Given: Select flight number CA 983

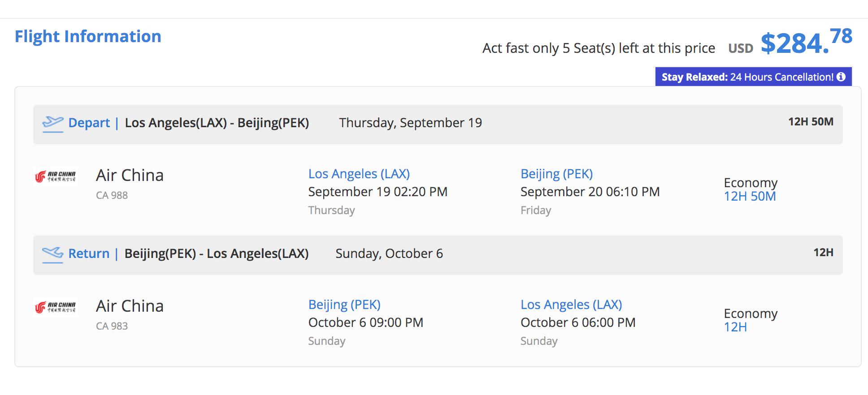Looking at the screenshot, I should click(x=112, y=326).
